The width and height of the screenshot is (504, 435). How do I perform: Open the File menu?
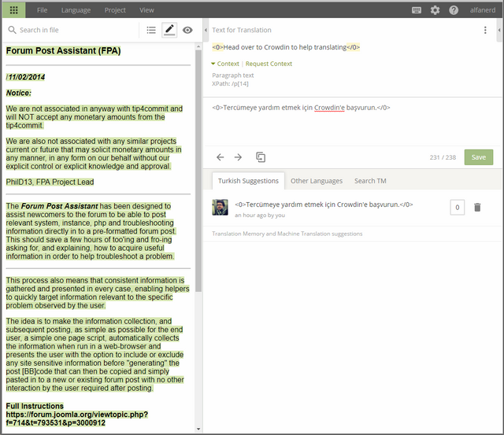42,10
